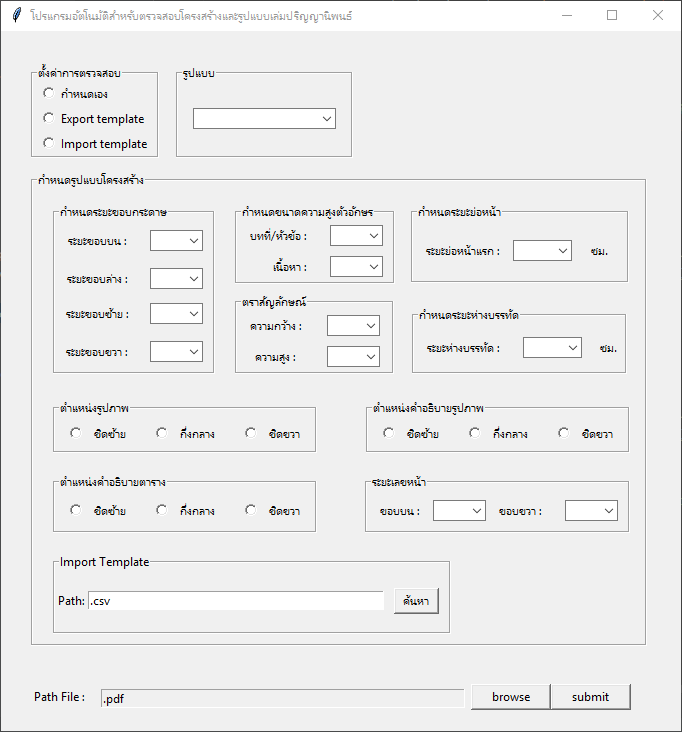This screenshot has height=732, width=682.
Task: Set image position to ชิดซ้าย
Action: 76,433
